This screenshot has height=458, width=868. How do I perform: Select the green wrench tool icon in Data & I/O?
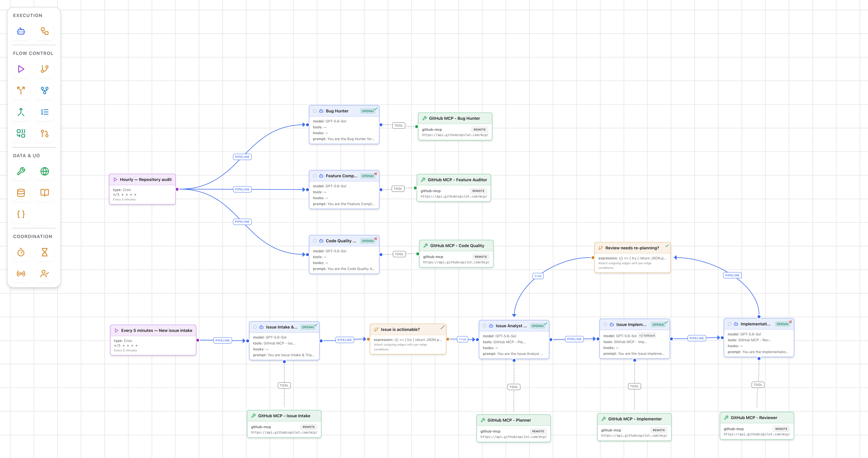21,171
